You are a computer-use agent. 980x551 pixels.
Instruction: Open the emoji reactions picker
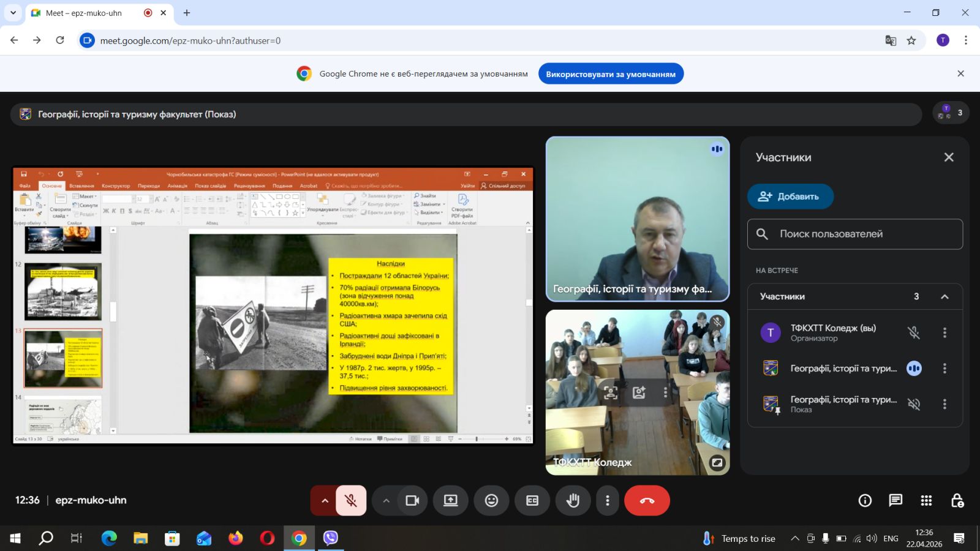[491, 501]
